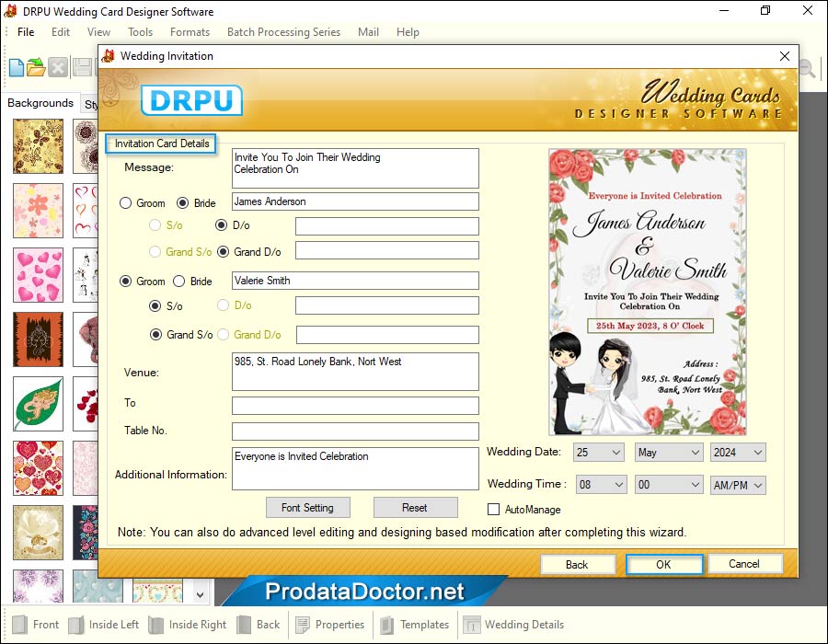Click the empty To field
This screenshot has height=644, width=828.
click(355, 406)
